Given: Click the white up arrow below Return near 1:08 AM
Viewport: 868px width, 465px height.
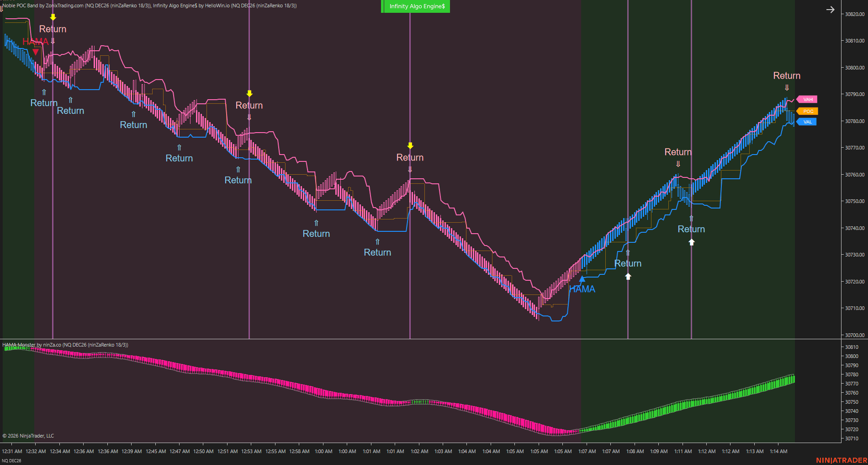Looking at the screenshot, I should pos(628,276).
